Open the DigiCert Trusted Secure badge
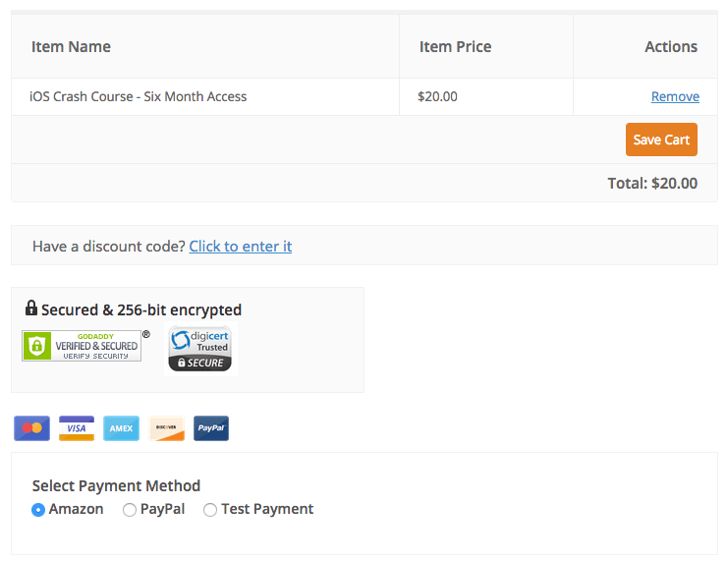The image size is (728, 561). (200, 349)
